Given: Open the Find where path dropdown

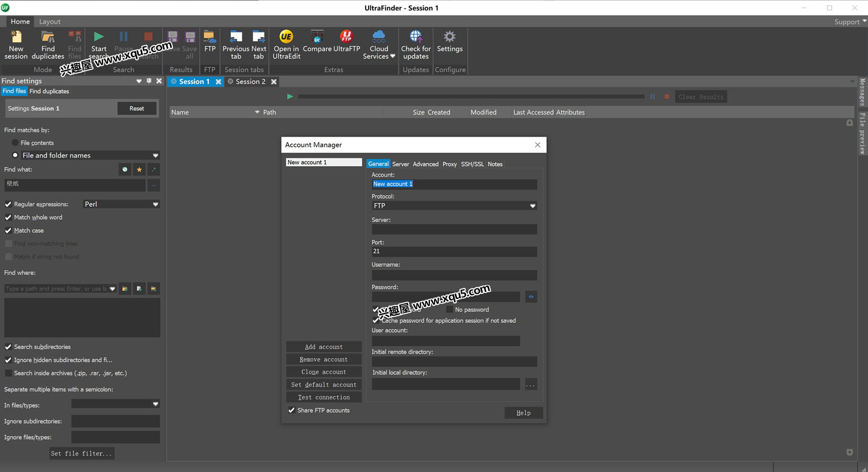Looking at the screenshot, I should 112,289.
